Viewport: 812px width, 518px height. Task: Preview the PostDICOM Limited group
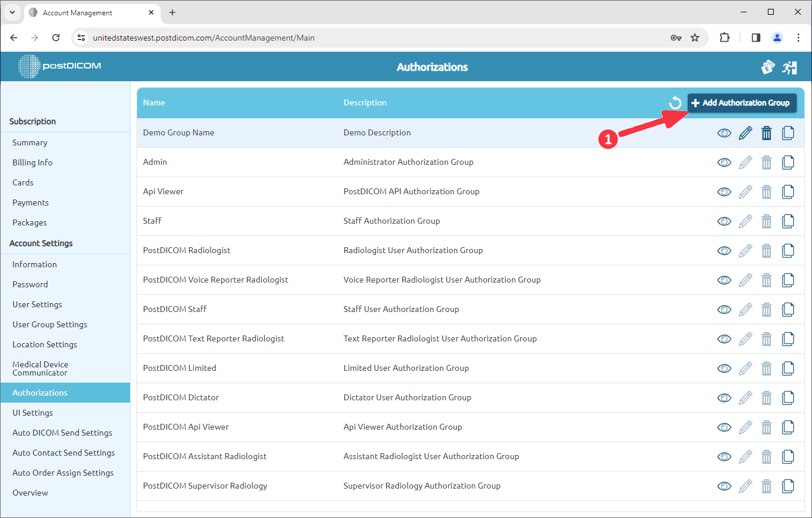click(724, 368)
